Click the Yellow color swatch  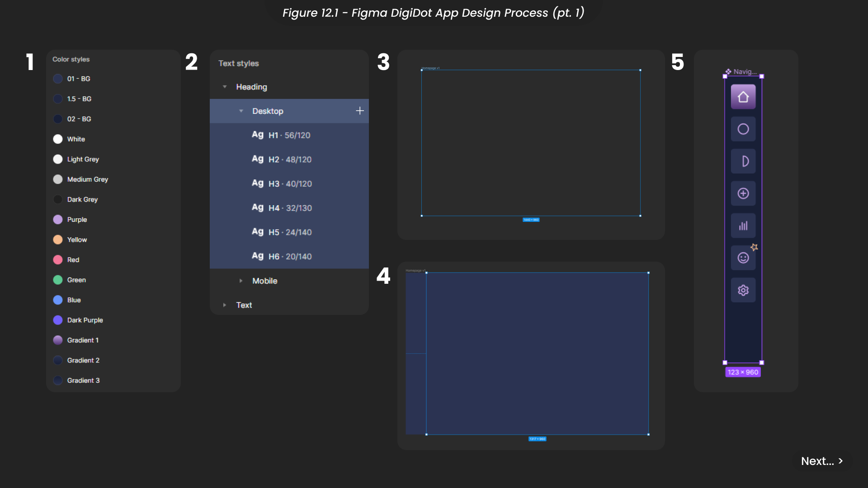click(x=58, y=239)
